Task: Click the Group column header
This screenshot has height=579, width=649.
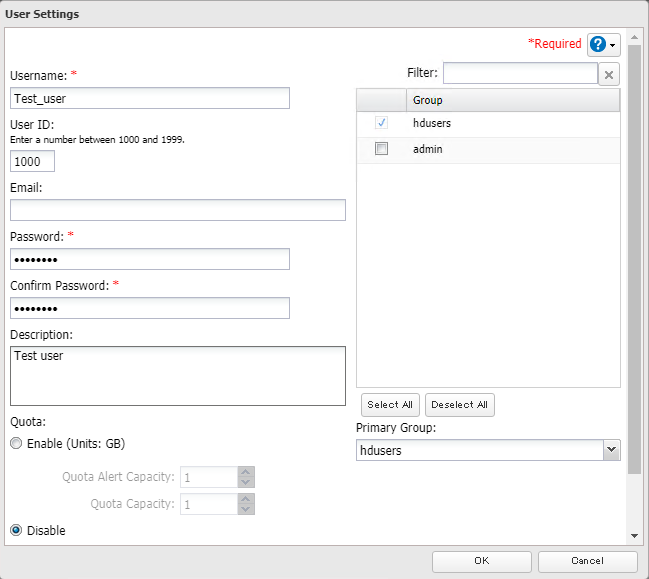Action: click(x=512, y=100)
